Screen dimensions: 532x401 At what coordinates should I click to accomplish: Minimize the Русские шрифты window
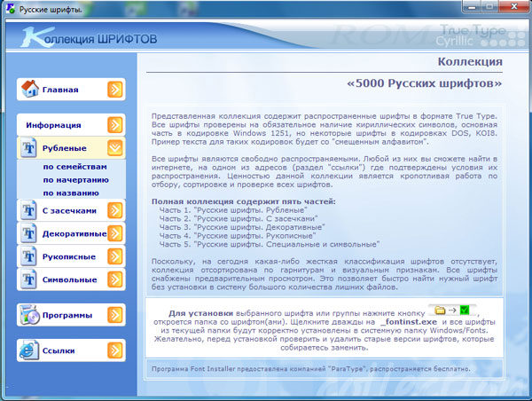[473, 6]
